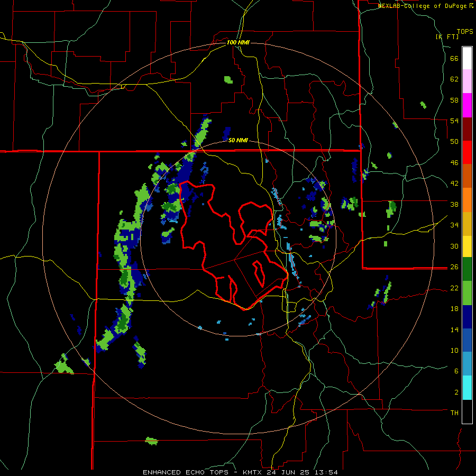Image resolution: width=476 pixels, height=476 pixels.
Task: Click the legend value '14'
Action: coord(454,329)
